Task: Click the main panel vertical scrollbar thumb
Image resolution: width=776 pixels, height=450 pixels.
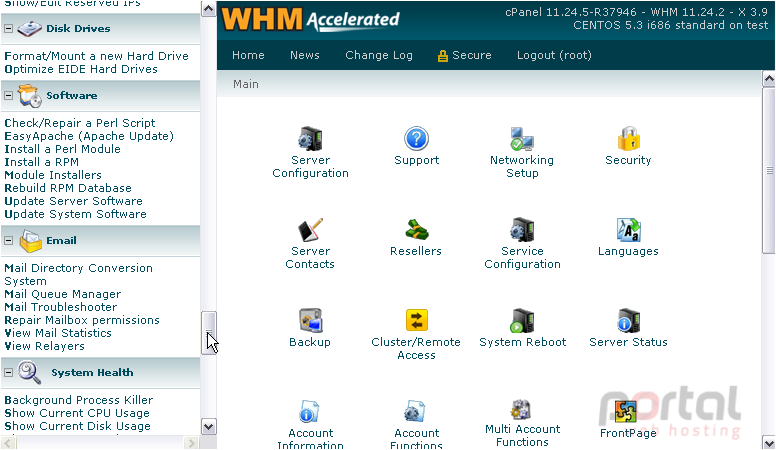Action: [x=769, y=171]
